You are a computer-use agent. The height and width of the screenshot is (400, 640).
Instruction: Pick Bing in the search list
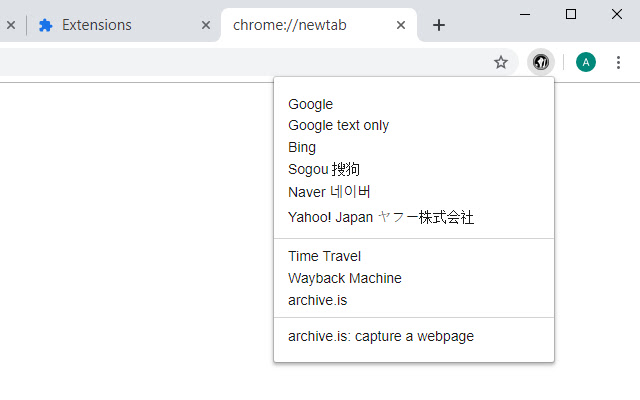[302, 147]
